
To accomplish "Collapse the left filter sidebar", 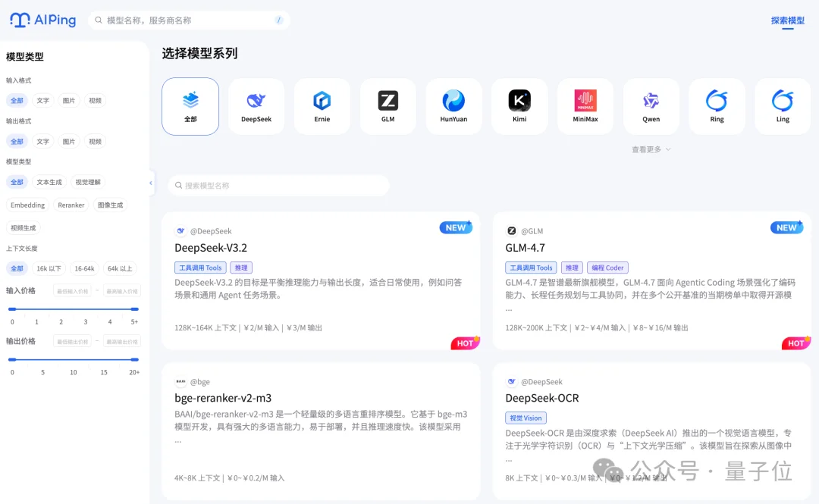I will click(149, 183).
